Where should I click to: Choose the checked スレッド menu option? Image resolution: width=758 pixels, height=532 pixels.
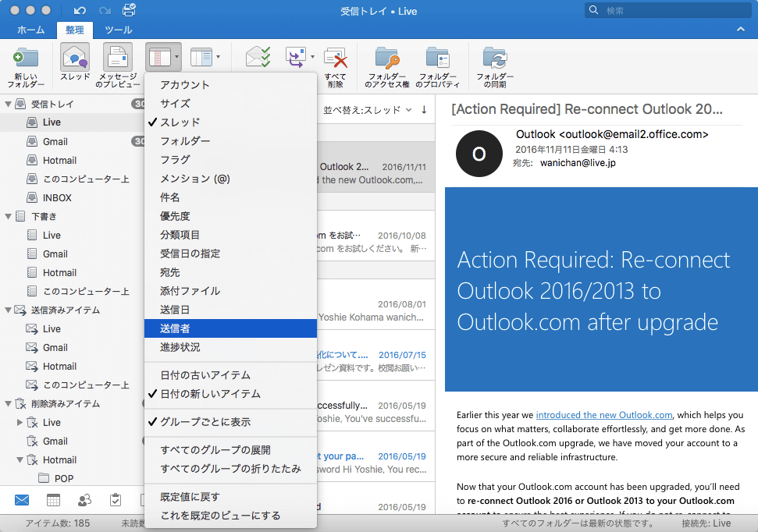tap(230, 122)
